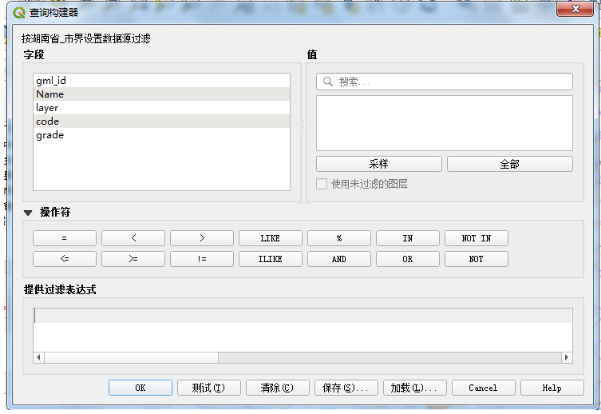Insert the < operator

pyautogui.click(x=133, y=238)
